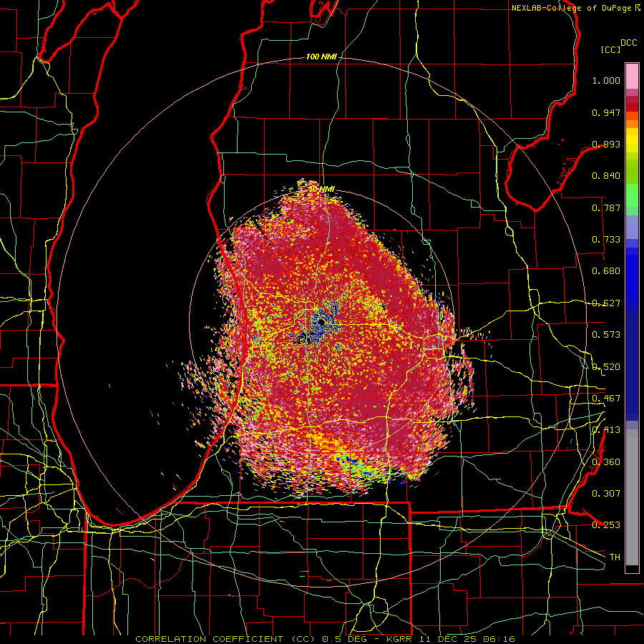The width and height of the screenshot is (644, 644).
Task: Click the [CC] legend unit label
Action: 610,49
